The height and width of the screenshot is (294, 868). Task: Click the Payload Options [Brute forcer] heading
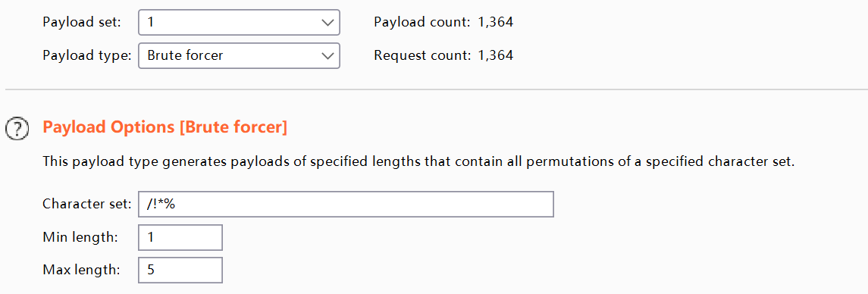[165, 128]
